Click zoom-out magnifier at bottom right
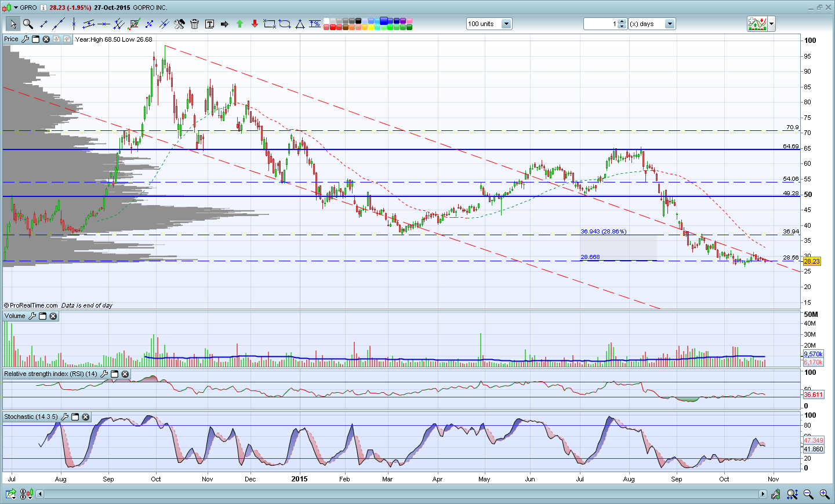835x504 pixels. coord(808,494)
